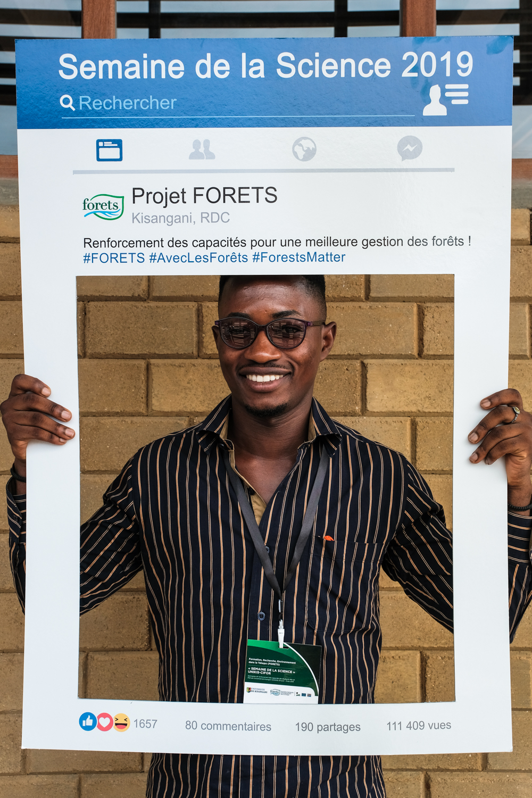Viewport: 532px width, 798px height.
Task: Click the news feed icon
Action: [109, 150]
